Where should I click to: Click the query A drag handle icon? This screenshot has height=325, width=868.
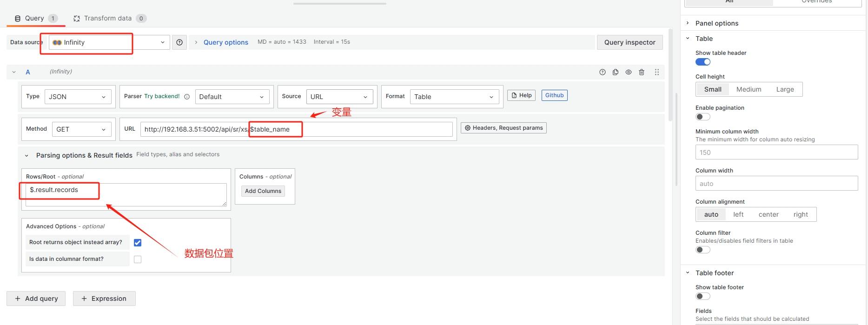click(x=657, y=72)
